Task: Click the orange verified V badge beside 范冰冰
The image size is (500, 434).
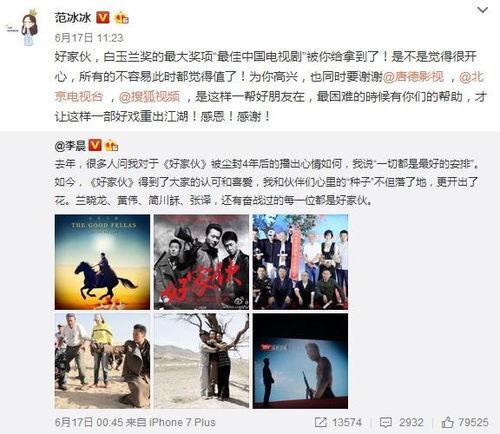Action: [x=103, y=17]
